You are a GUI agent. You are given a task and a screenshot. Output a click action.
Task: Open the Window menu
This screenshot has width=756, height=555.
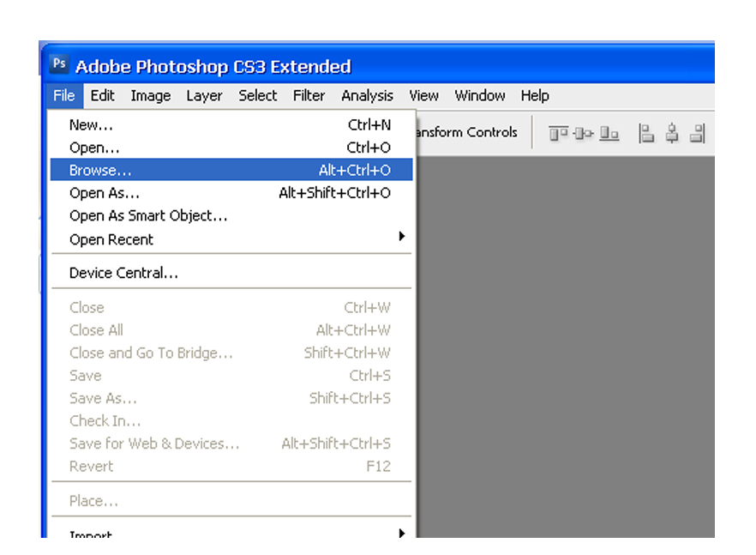[x=480, y=95]
